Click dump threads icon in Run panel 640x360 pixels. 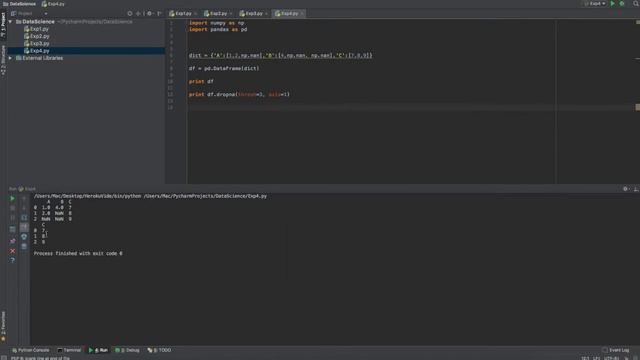tap(12, 229)
